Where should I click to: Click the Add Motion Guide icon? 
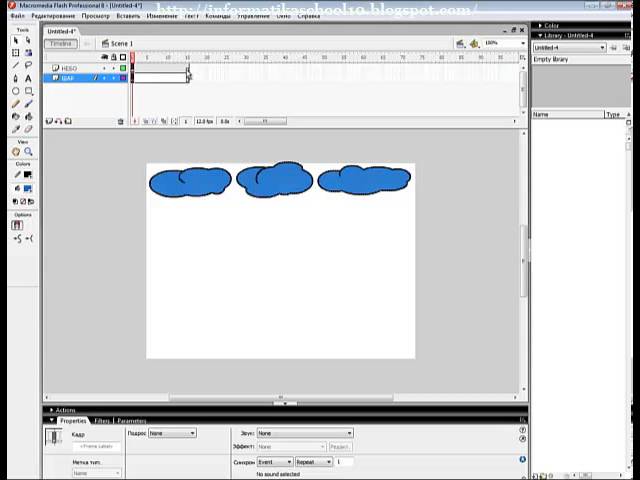(58, 121)
